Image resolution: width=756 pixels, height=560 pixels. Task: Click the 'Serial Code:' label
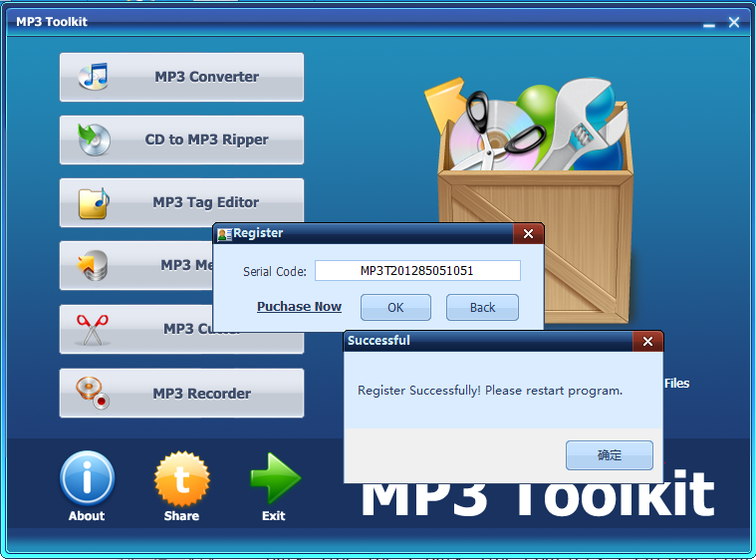[274, 272]
